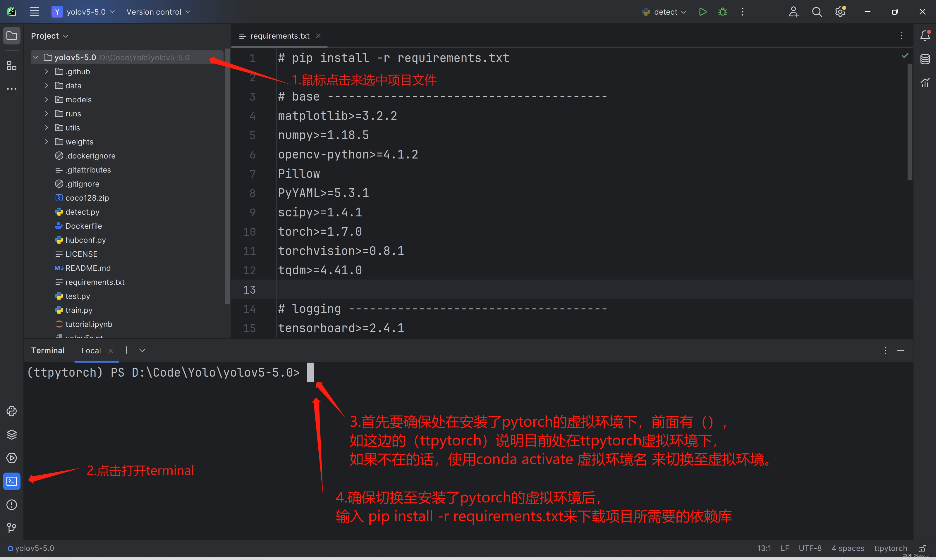
Task: Collapse the yolov5-5.0 root folder
Action: pyautogui.click(x=36, y=57)
